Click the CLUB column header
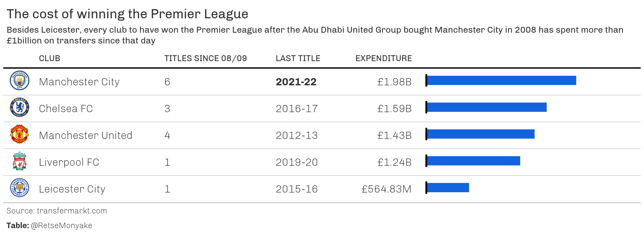Image resolution: width=644 pixels, height=236 pixels. (50, 59)
